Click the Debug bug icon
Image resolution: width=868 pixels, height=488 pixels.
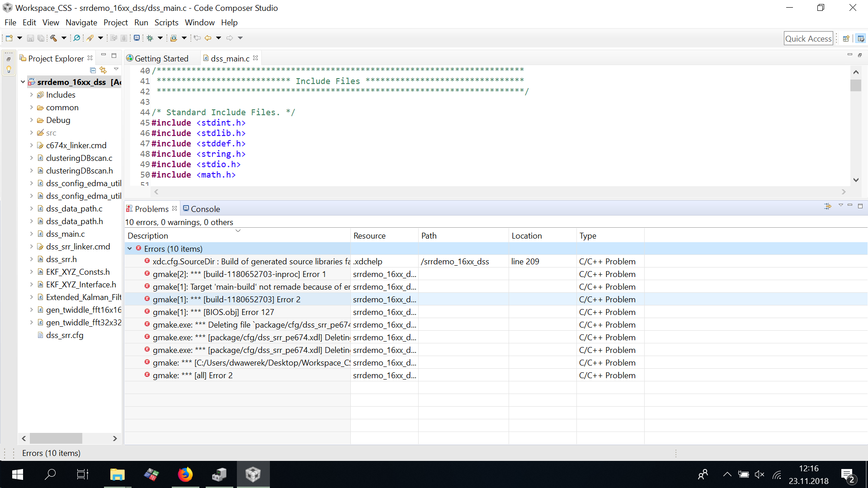point(150,38)
